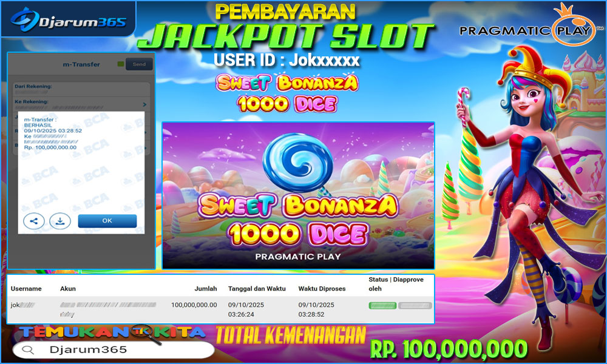
Task: Click the green indicator beside the Send button
Action: 121,64
